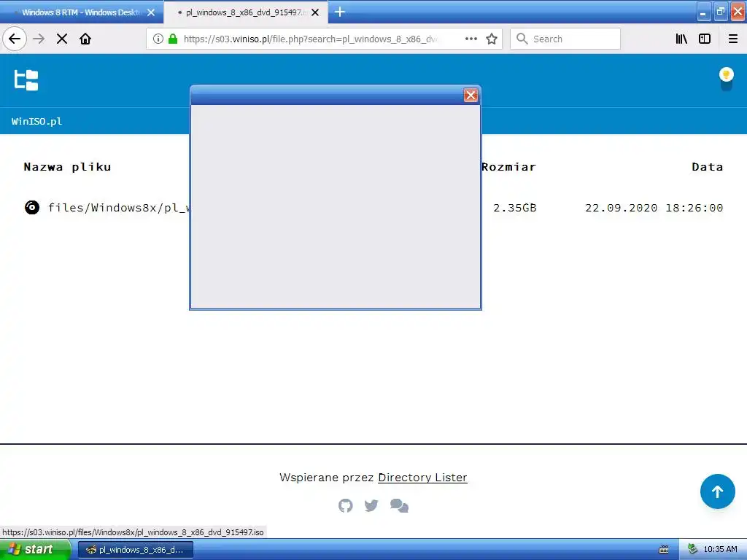Select the 2.35GB size value

pos(514,208)
